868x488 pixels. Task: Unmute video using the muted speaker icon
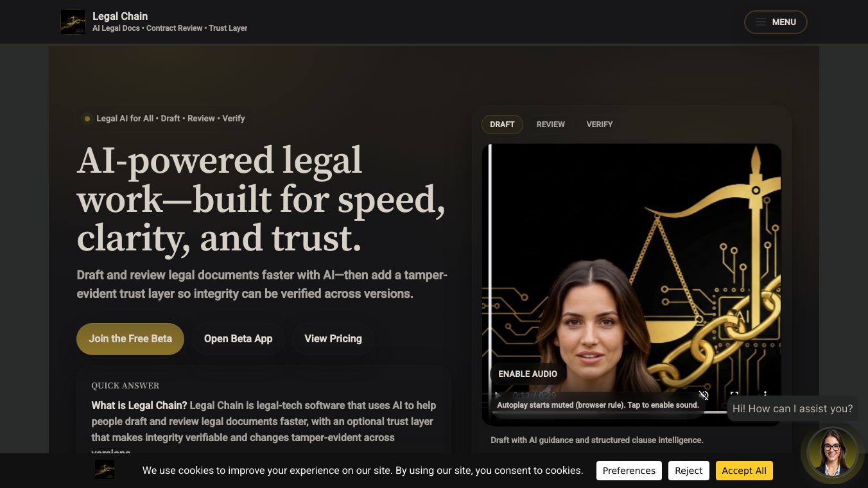[x=704, y=396]
